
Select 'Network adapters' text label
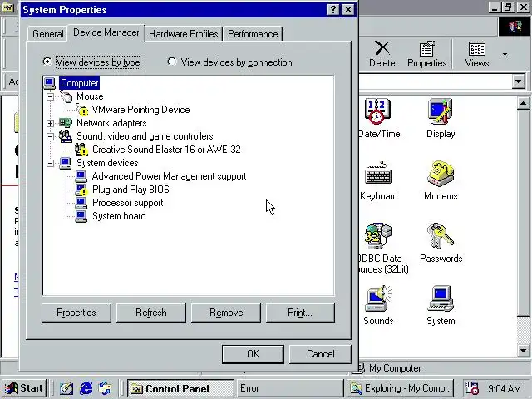click(x=111, y=123)
